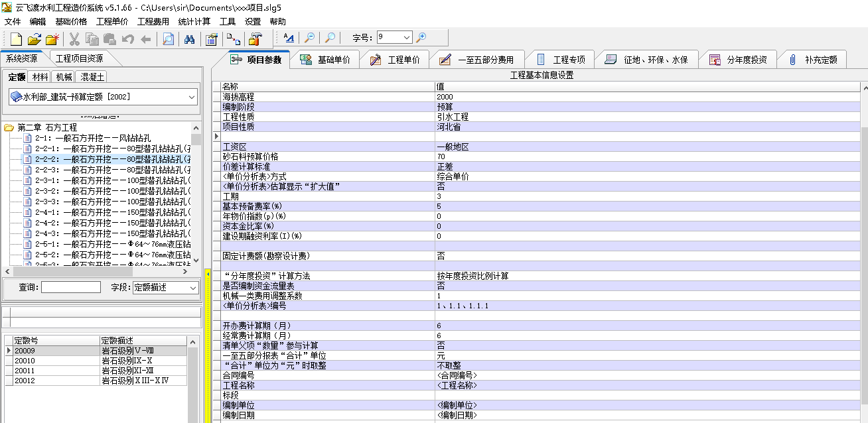Open the 字段 定额描述 dropdown
The image size is (868, 423).
(192, 288)
